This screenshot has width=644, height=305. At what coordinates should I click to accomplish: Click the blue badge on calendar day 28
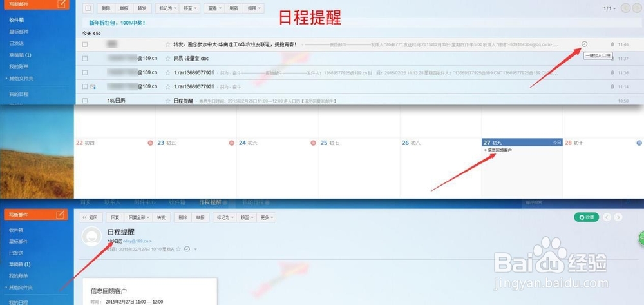point(639,143)
